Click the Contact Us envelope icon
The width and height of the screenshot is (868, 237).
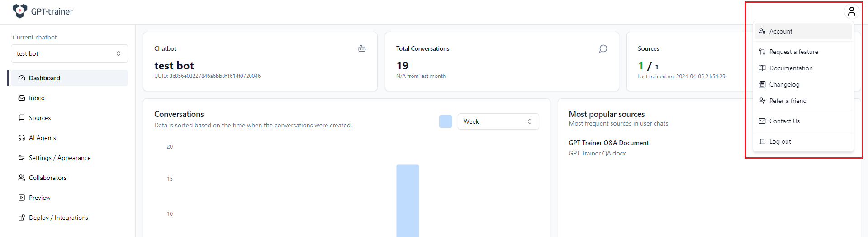[762, 121]
